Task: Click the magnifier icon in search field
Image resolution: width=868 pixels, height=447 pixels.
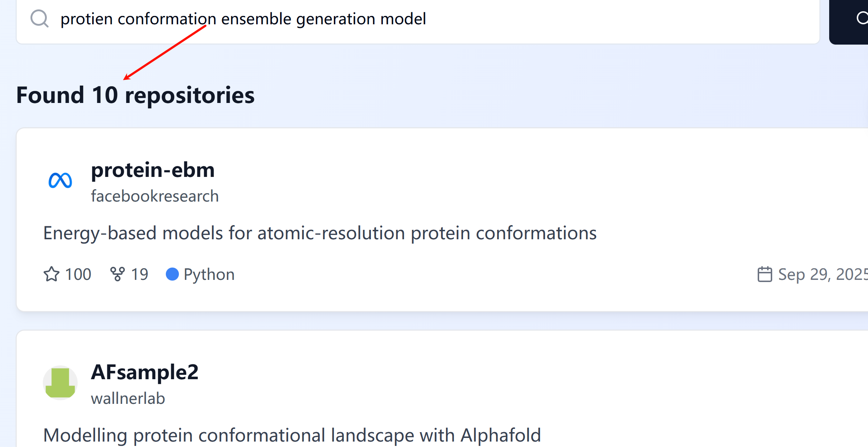Action: coord(40,18)
